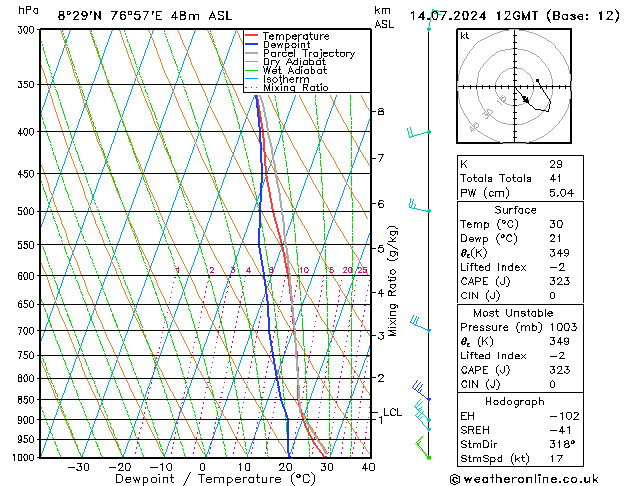The image size is (629, 486).
Task: Click the Pressure (mb) value 1003
Action: pos(563,327)
